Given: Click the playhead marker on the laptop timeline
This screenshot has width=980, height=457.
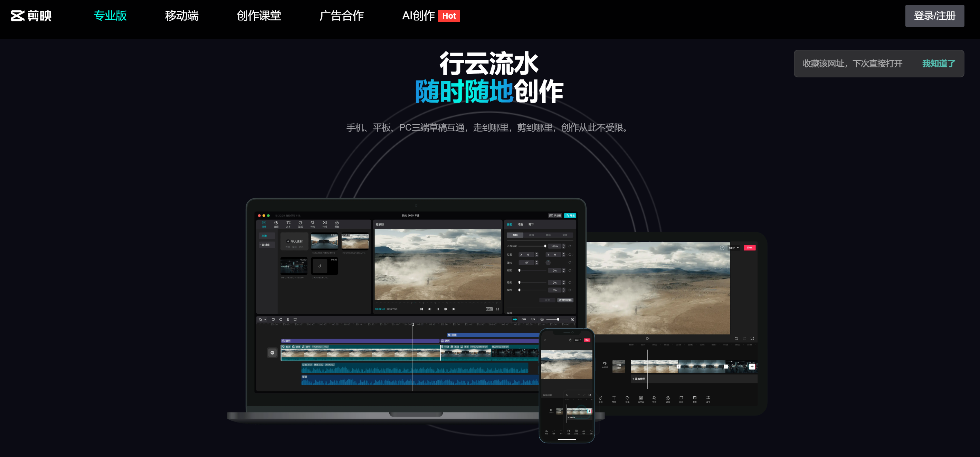Looking at the screenshot, I should (x=413, y=325).
